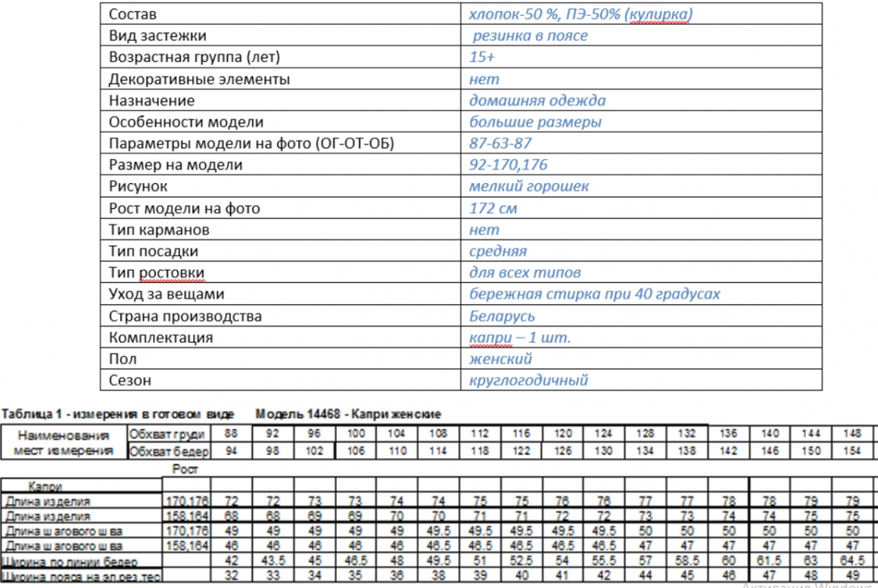Click the underlined word 'ростовки'
The image size is (878, 588).
171,272
